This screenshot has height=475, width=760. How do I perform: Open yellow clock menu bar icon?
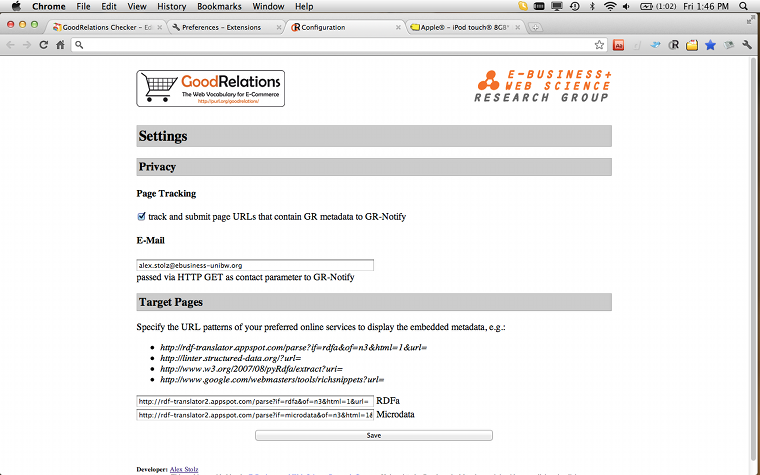(x=522, y=6)
